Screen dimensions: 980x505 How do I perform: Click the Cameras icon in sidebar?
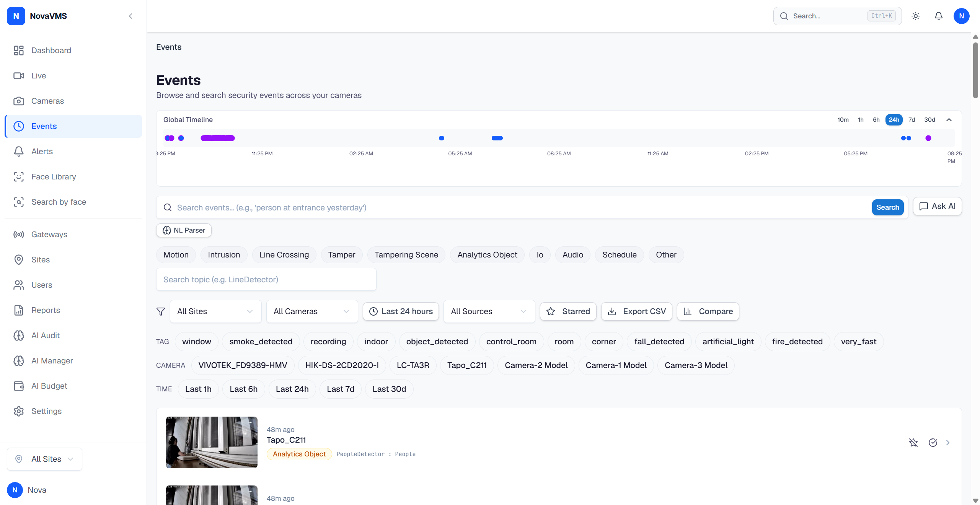click(19, 101)
